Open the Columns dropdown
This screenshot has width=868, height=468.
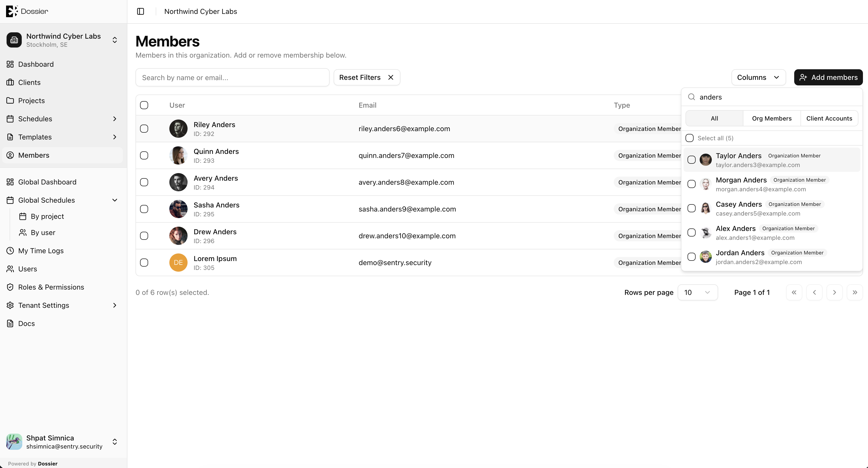(759, 78)
